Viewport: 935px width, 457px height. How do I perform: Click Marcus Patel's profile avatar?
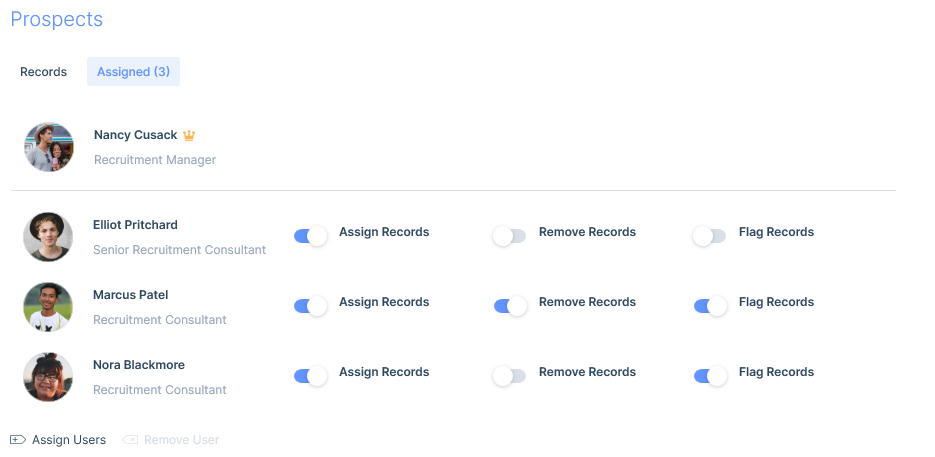[x=48, y=307]
